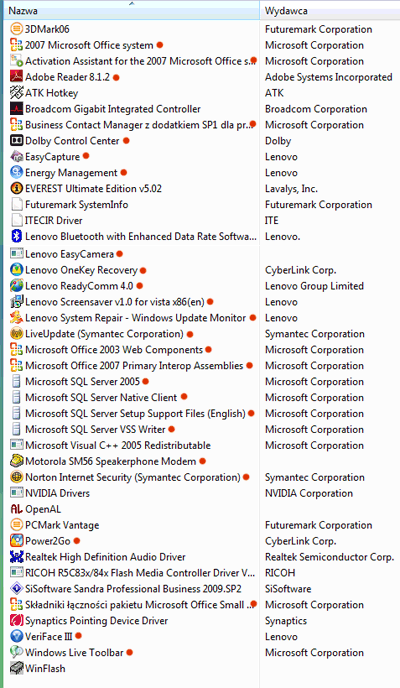Screen dimensions: 400x688
Task: Choose the Windows Live Toolbar entry
Action: [132, 653]
